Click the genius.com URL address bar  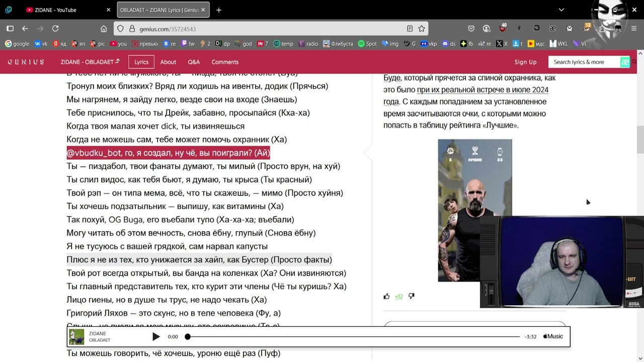point(272,29)
